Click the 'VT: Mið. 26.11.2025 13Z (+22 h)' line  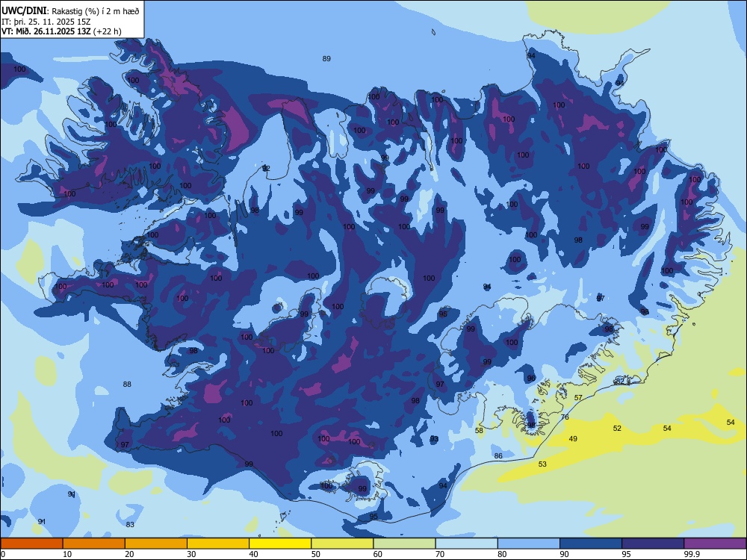point(61,31)
